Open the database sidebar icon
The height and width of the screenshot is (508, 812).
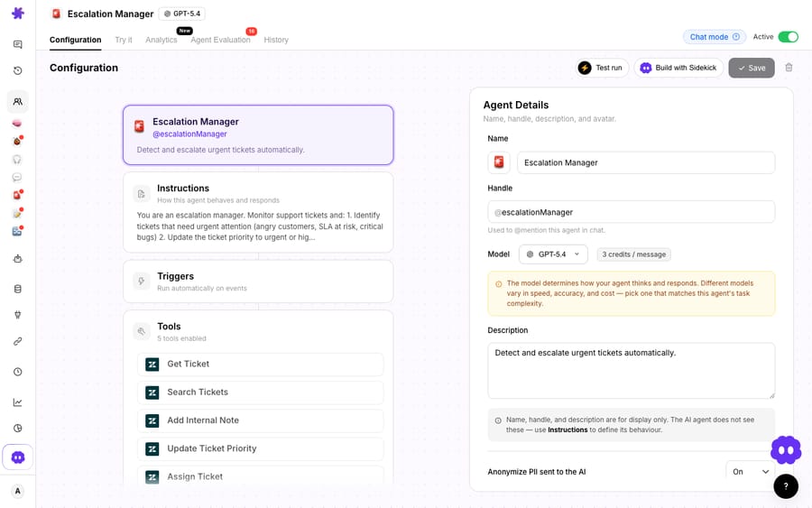(18, 289)
